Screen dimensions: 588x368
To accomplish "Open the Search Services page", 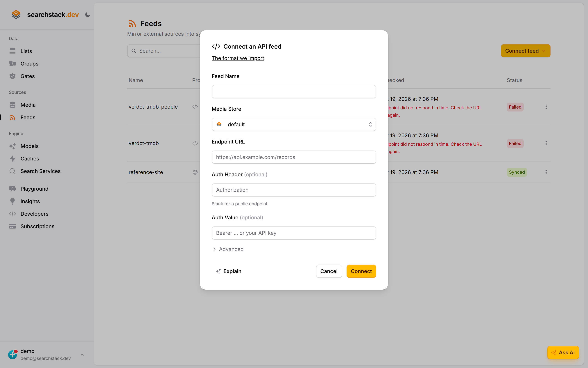I will (x=40, y=171).
